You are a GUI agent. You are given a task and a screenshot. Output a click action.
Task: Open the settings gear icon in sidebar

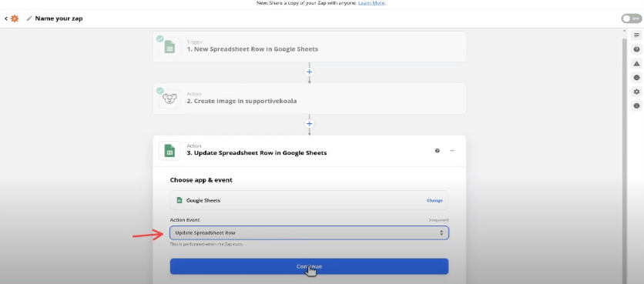(636, 92)
